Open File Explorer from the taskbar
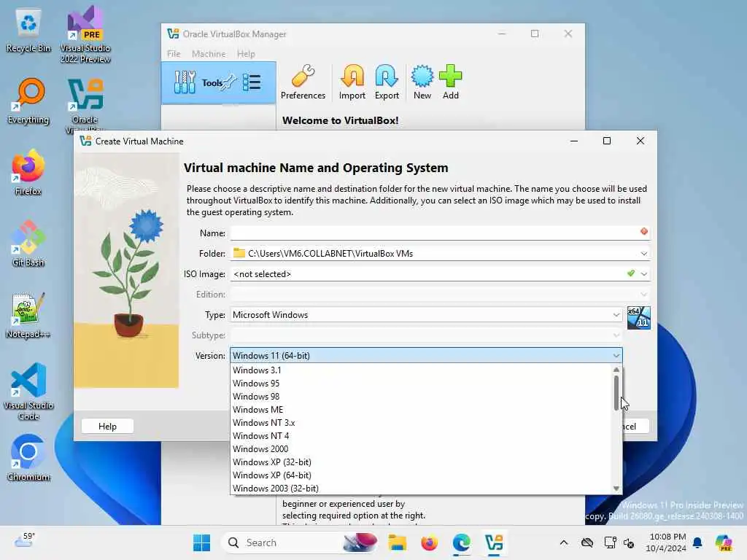747x560 pixels. (397, 542)
